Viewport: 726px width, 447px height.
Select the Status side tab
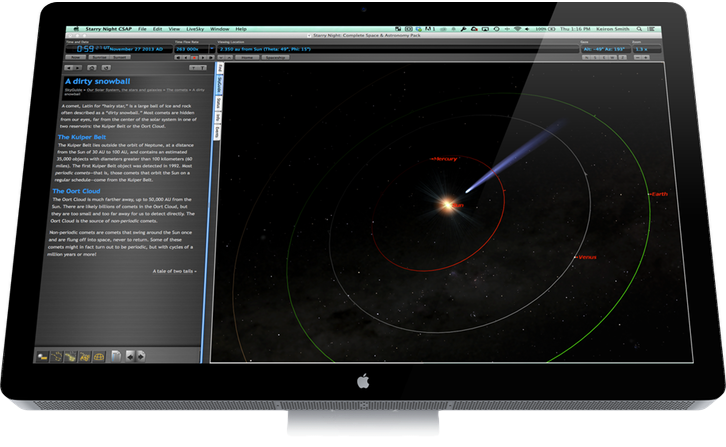pyautogui.click(x=219, y=103)
